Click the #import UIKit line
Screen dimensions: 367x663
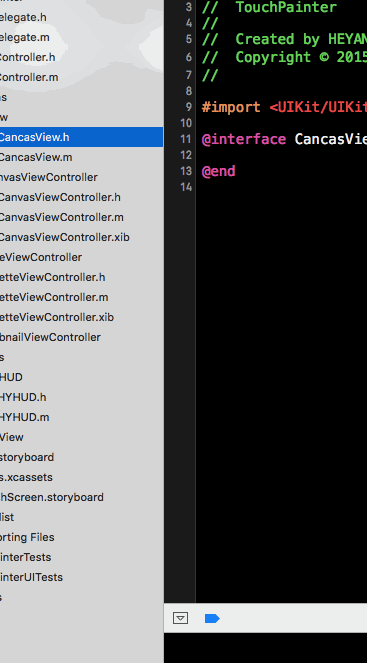pyautogui.click(x=284, y=107)
